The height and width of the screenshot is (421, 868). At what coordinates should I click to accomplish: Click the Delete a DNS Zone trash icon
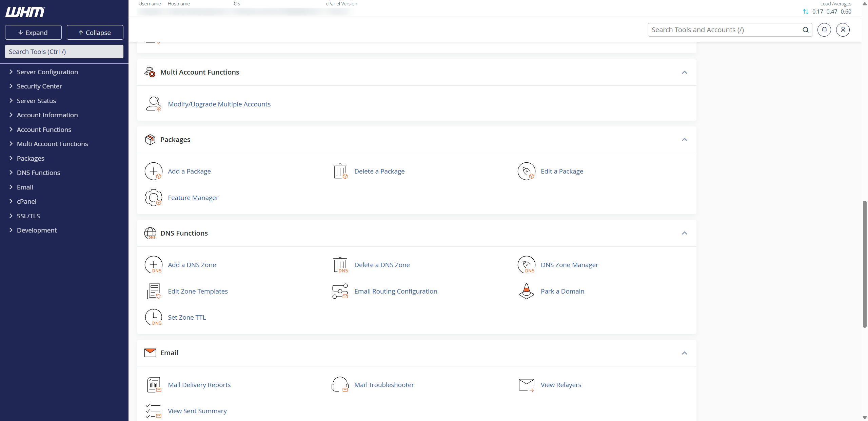(340, 265)
